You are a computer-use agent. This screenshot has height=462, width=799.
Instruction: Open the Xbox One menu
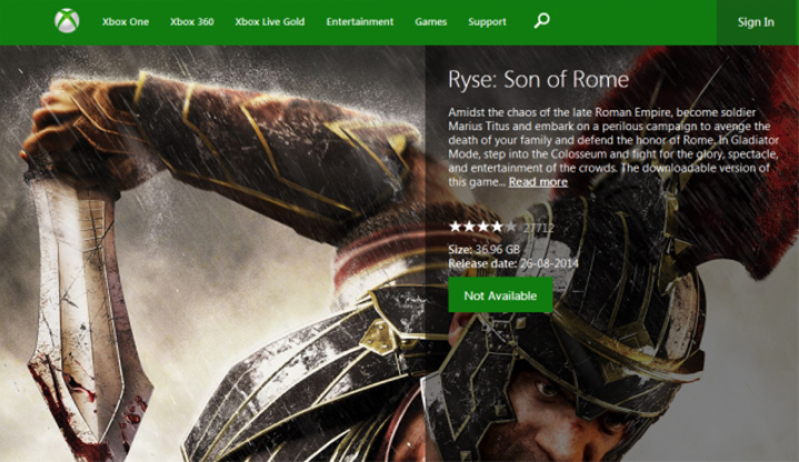tap(125, 22)
